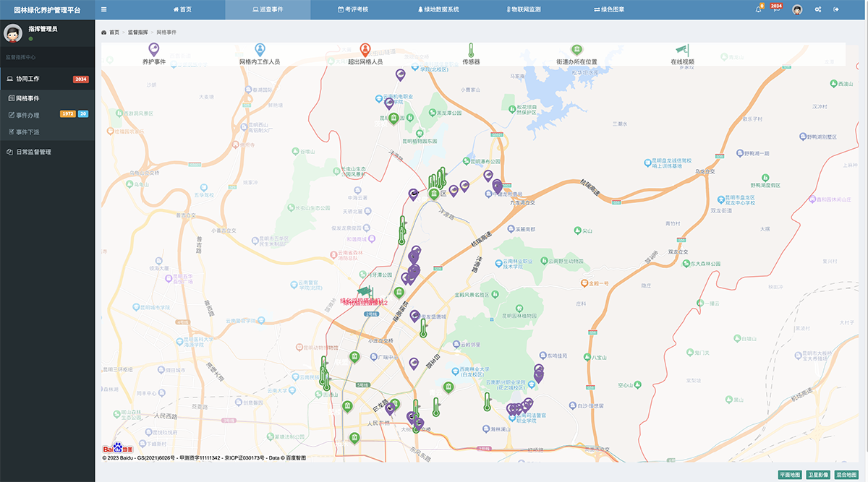Switch to the 考评考核 tab
This screenshot has width=868, height=482.
tap(353, 9)
